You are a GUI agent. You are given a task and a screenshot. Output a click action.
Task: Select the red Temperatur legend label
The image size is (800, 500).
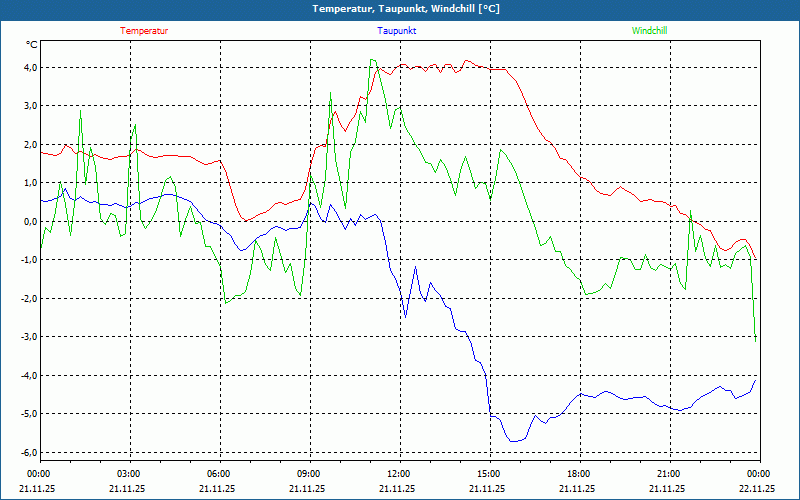click(144, 31)
